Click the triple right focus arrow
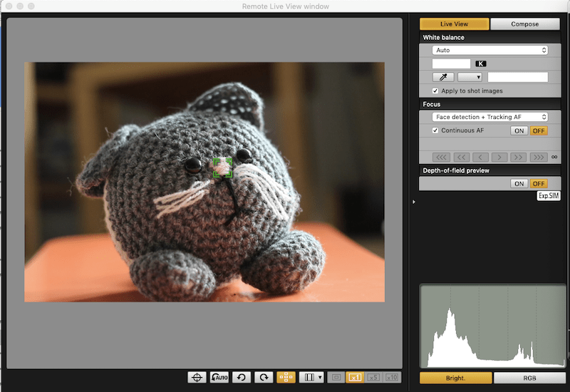This screenshot has width=570, height=392. tap(539, 157)
